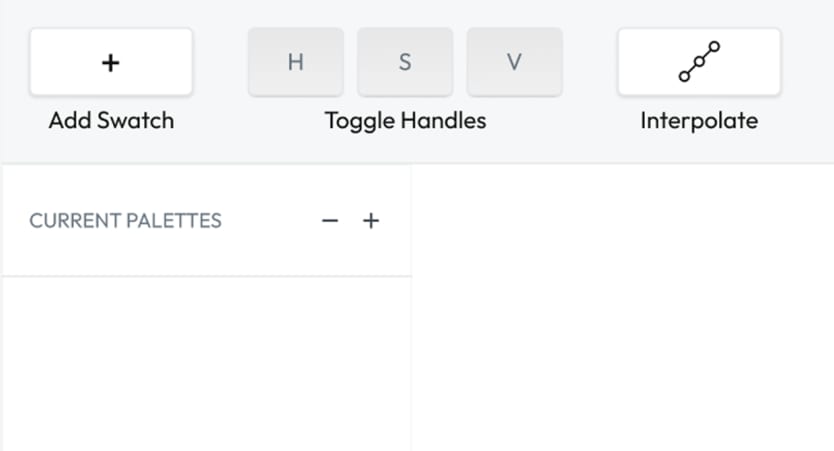Image resolution: width=834 pixels, height=451 pixels.
Task: Toggle the V value handle
Action: pyautogui.click(x=514, y=62)
